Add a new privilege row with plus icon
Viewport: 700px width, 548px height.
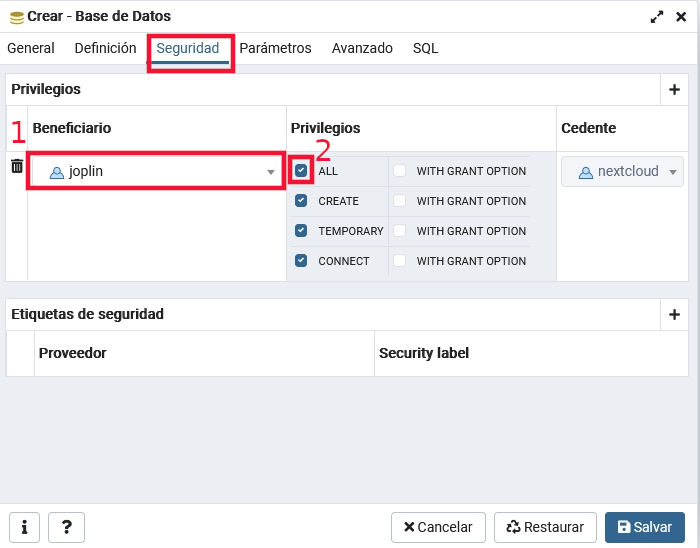click(674, 90)
